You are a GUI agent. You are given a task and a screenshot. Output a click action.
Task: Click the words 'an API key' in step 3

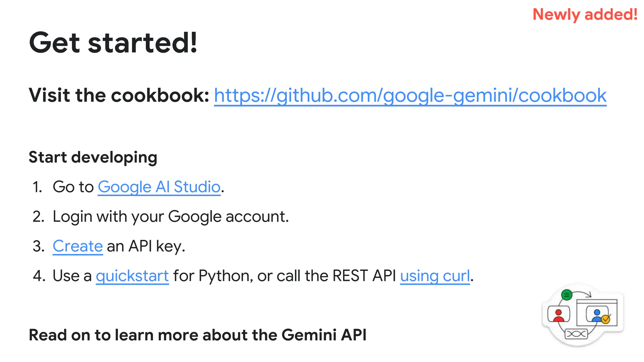146,246
